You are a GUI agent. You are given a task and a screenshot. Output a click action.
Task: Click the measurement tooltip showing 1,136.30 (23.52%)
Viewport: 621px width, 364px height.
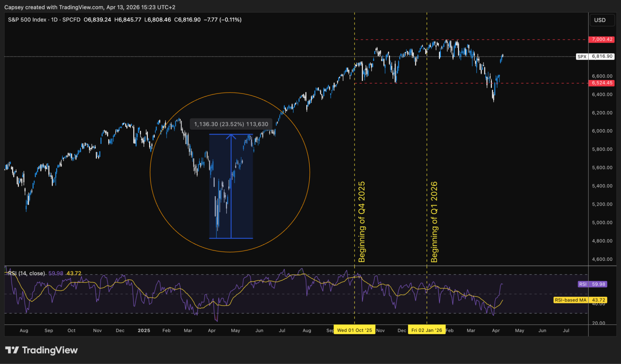[231, 124]
